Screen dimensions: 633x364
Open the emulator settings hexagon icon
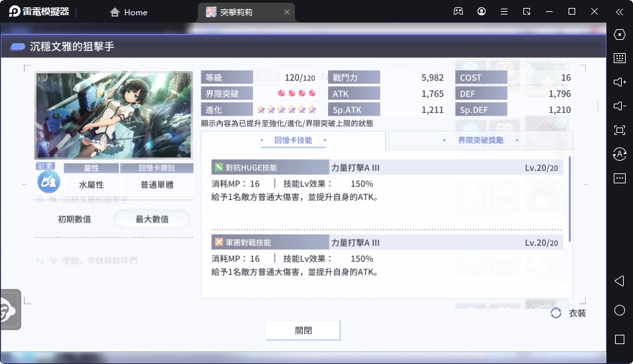(x=620, y=35)
